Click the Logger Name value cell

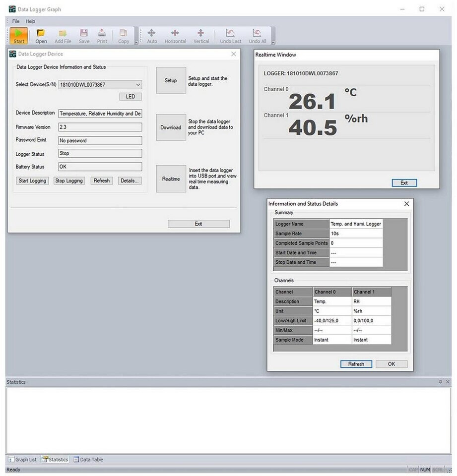pos(356,224)
